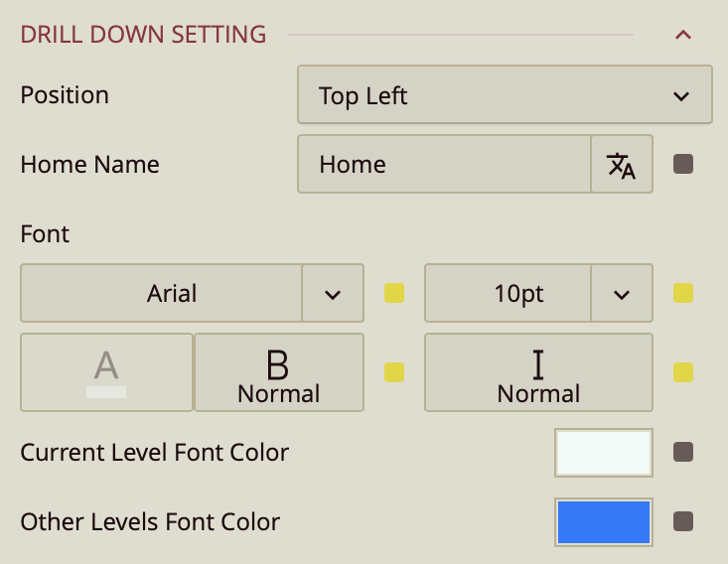The image size is (728, 564).
Task: Click the Drill Down Setting header
Action: [144, 35]
